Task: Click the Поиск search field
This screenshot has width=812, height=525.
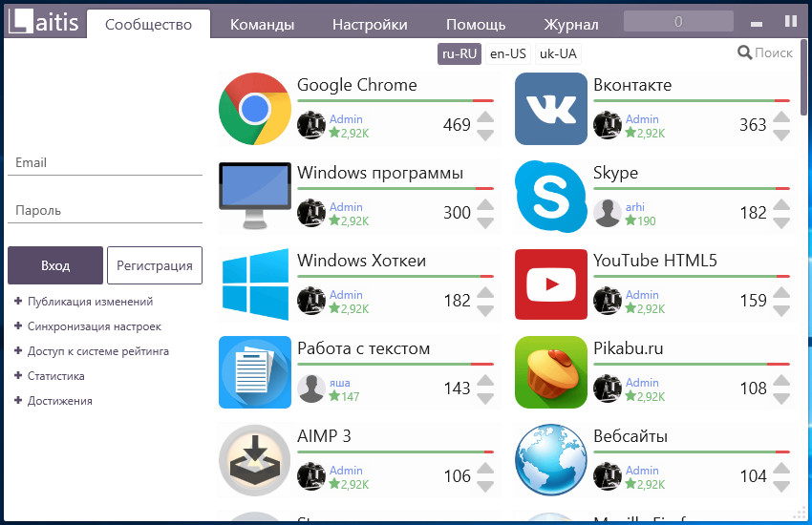Action: [x=774, y=52]
